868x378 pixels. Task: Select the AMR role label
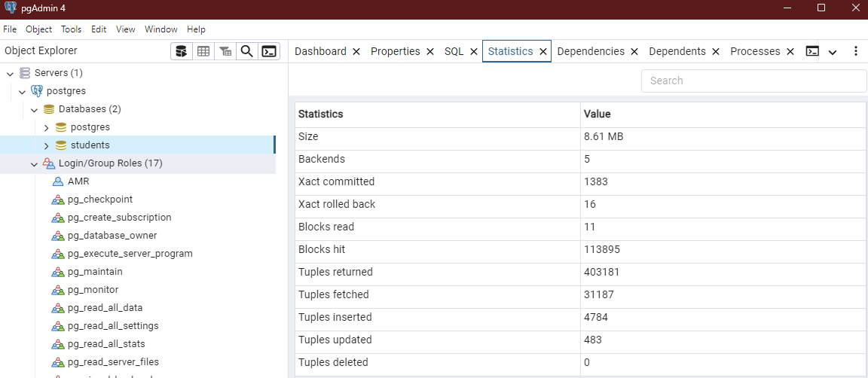[78, 181]
